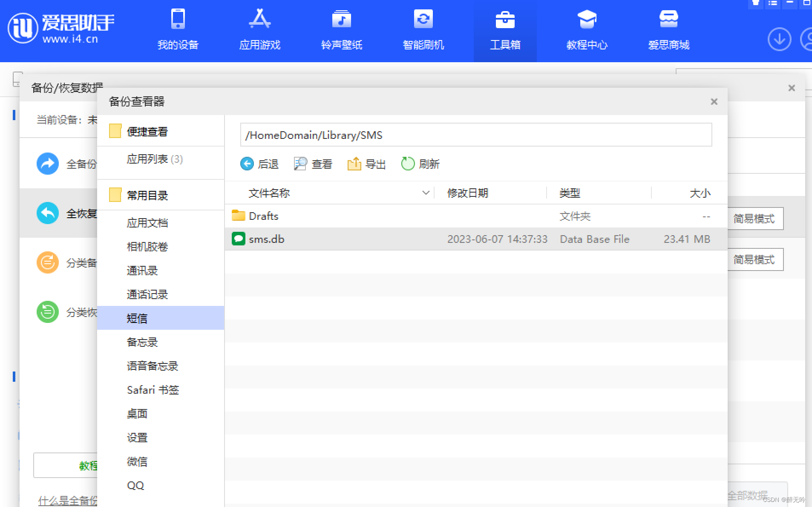Click the 查看 view label
Viewport: 812px width, 507px height.
click(322, 164)
